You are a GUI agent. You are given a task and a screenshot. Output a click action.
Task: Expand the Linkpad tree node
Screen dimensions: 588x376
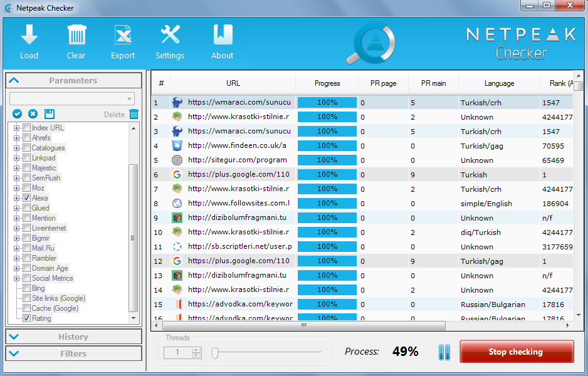(x=16, y=158)
